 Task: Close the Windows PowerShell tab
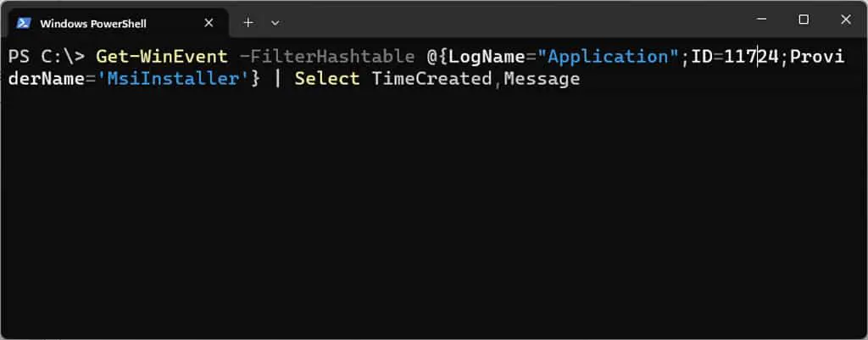pyautogui.click(x=209, y=23)
